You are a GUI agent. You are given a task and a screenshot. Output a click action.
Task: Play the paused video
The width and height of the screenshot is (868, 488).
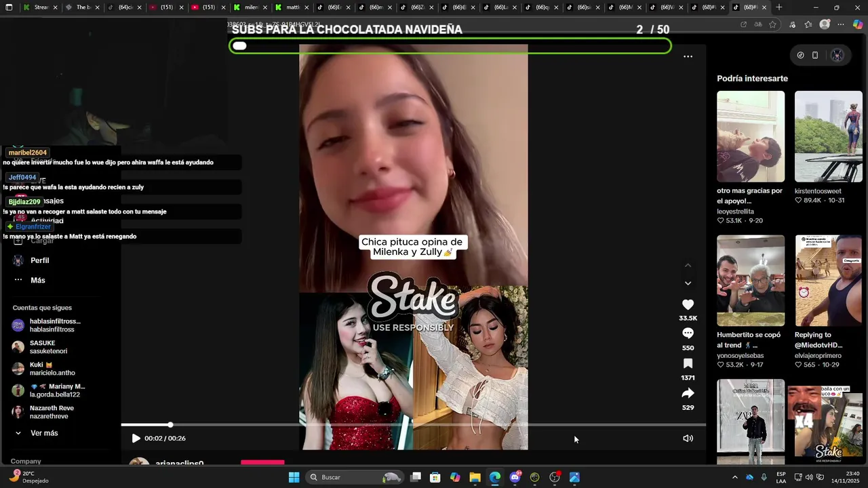click(136, 439)
